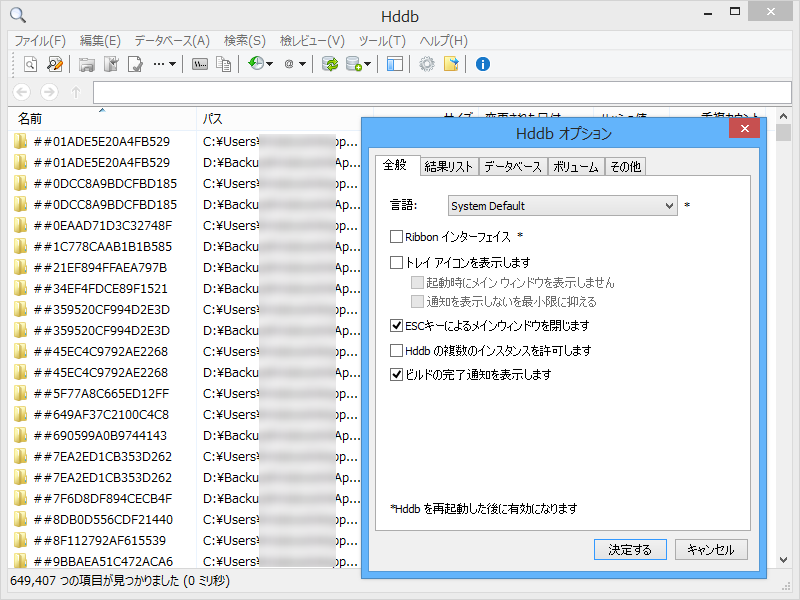Open program info with the blue i icon
This screenshot has height=600, width=800.
(x=482, y=64)
